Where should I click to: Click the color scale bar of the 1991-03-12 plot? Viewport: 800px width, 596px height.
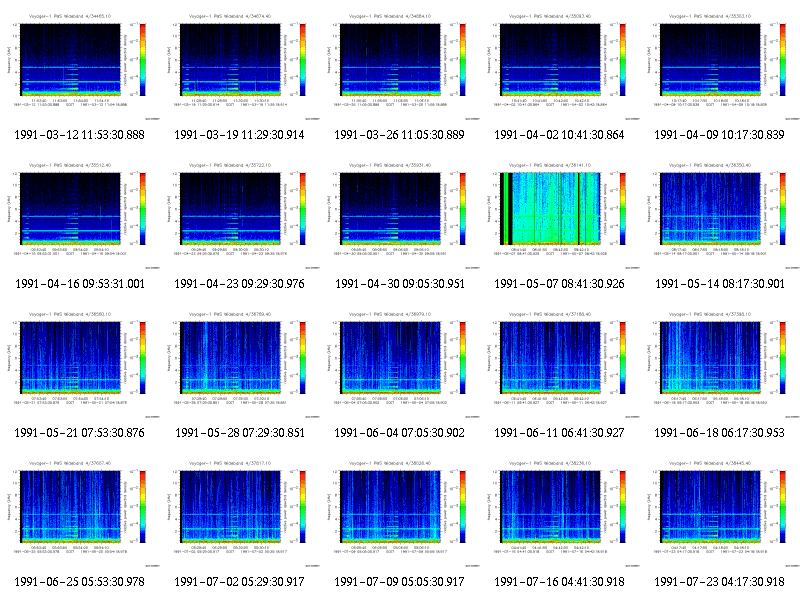pyautogui.click(x=143, y=60)
